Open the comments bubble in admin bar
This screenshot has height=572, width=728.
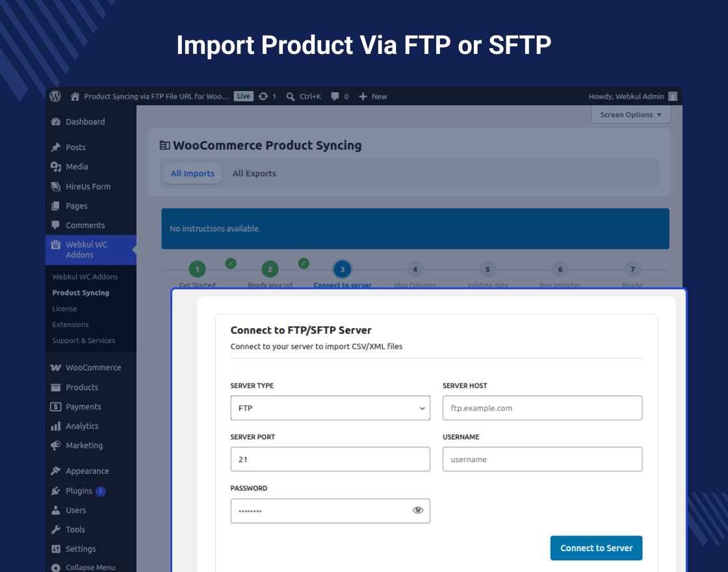335,97
